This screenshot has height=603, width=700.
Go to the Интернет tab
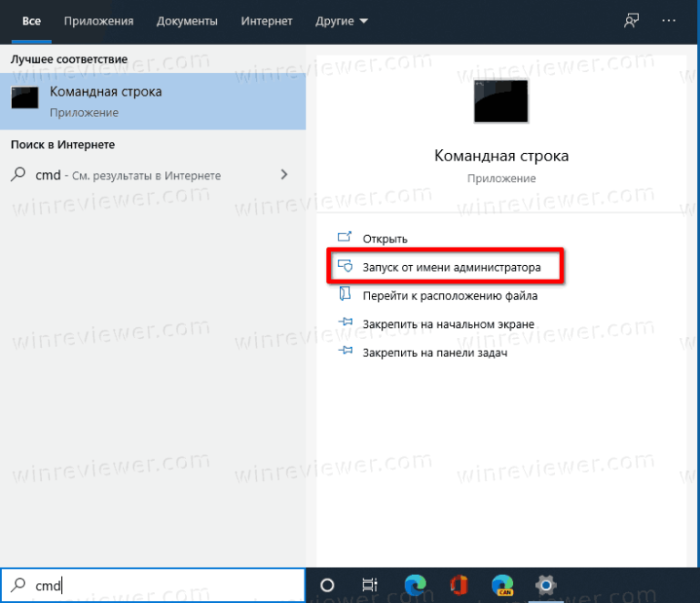point(266,21)
